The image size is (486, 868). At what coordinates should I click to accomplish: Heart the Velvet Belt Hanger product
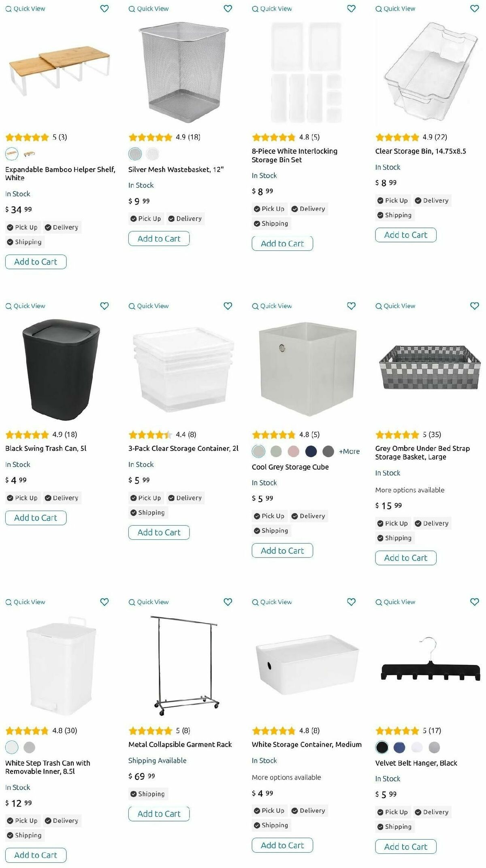point(475,602)
